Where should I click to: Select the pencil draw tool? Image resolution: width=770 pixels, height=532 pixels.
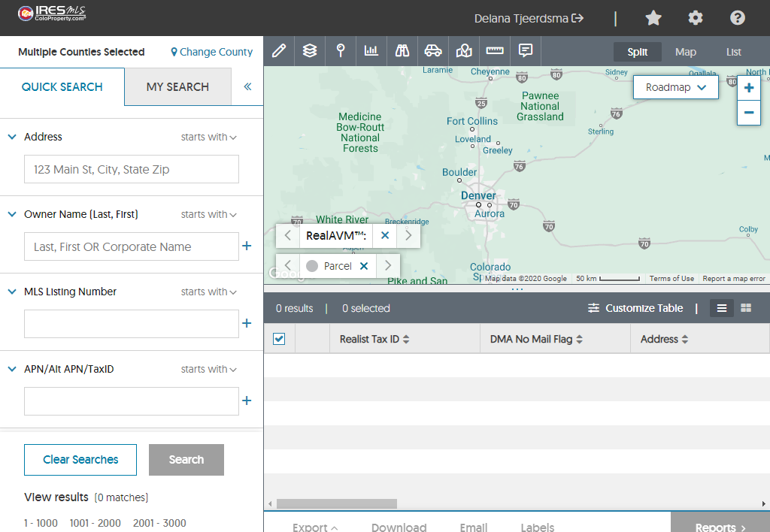point(279,51)
